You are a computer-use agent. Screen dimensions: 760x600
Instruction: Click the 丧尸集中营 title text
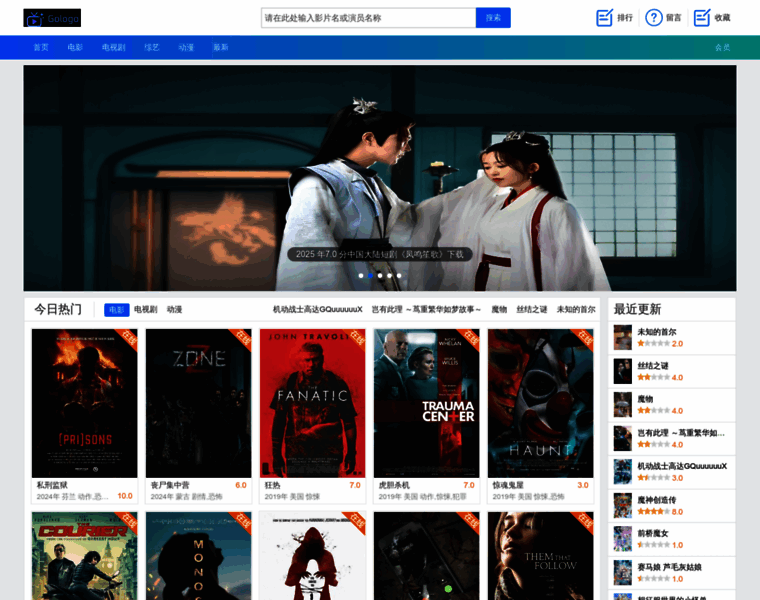170,485
